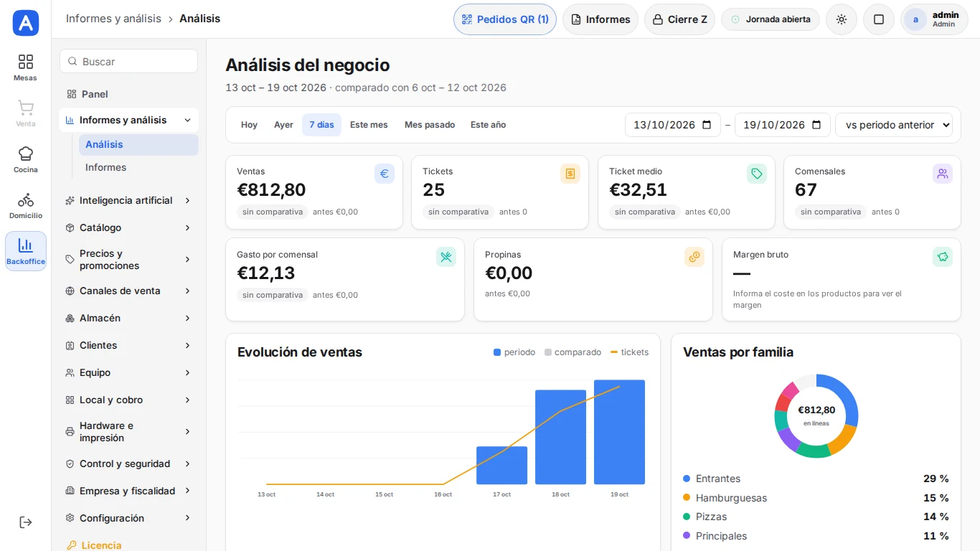Click the fullscreen square icon in the header
Image resolution: width=980 pixels, height=551 pixels.
pos(879,19)
